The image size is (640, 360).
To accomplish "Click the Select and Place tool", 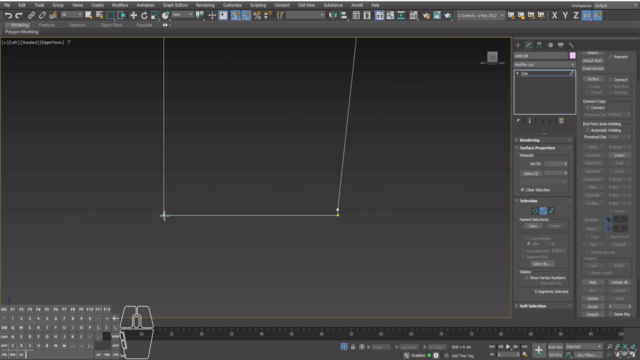I will tap(165, 16).
